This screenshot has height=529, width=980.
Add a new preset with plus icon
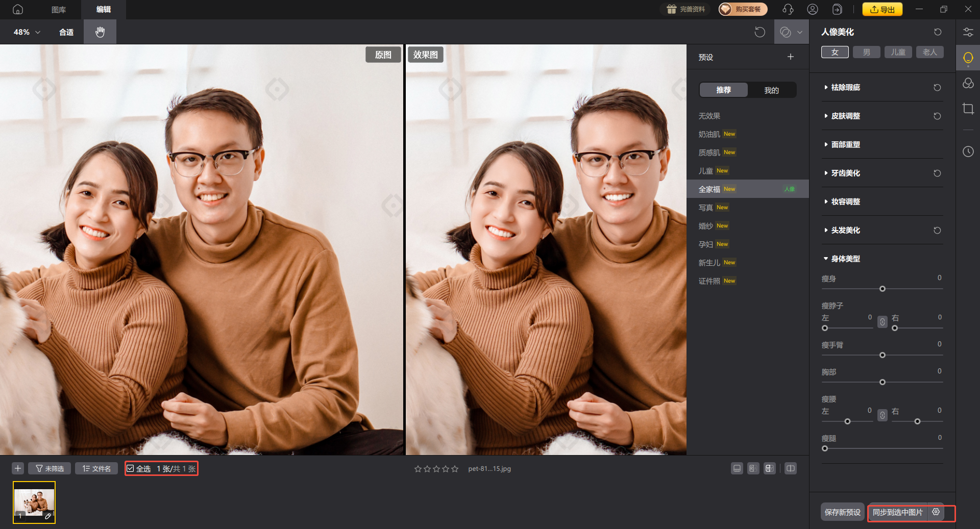tap(790, 57)
